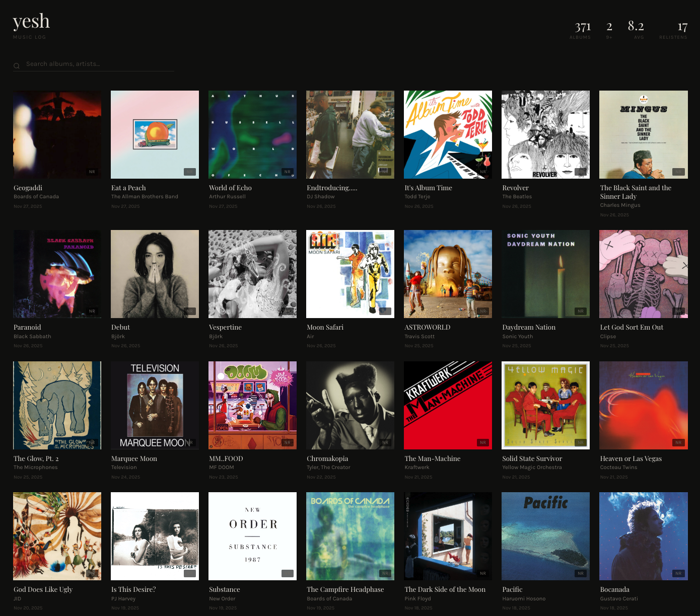
Task: Click NR badge on Chromakopia cover
Action: click(x=385, y=443)
